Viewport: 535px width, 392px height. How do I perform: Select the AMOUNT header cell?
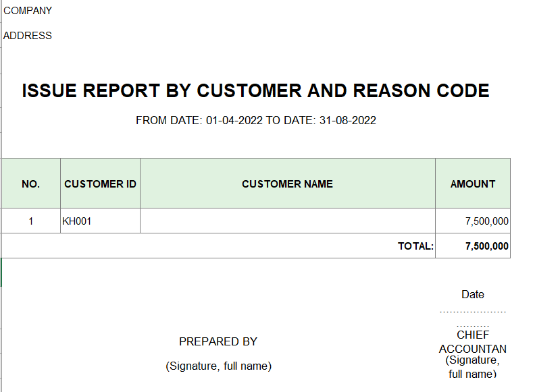(472, 184)
